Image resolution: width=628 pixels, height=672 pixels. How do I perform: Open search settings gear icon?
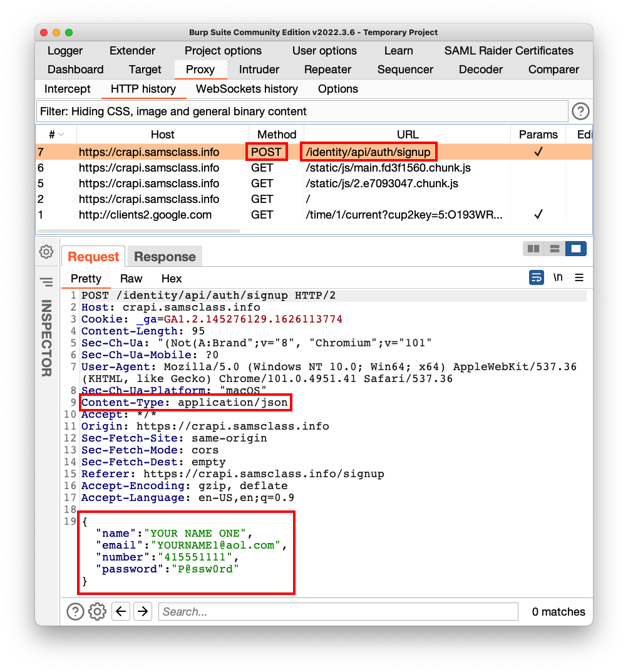tap(97, 612)
